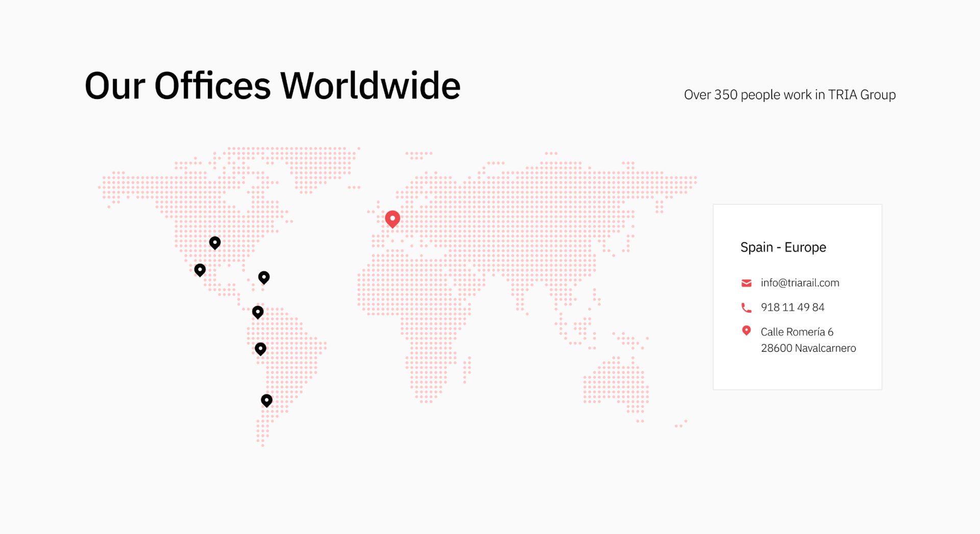Select the red Spain map pin
The width and height of the screenshot is (980, 534).
coord(392,219)
